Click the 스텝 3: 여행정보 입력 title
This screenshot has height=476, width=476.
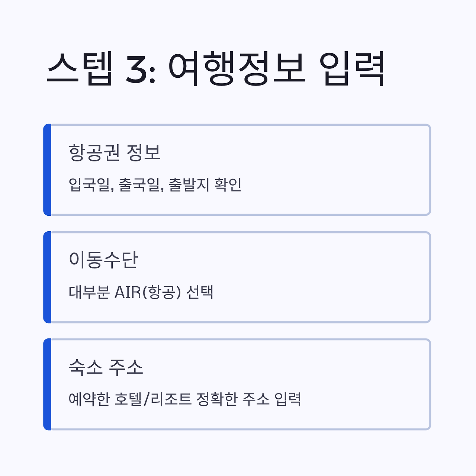pos(216,70)
